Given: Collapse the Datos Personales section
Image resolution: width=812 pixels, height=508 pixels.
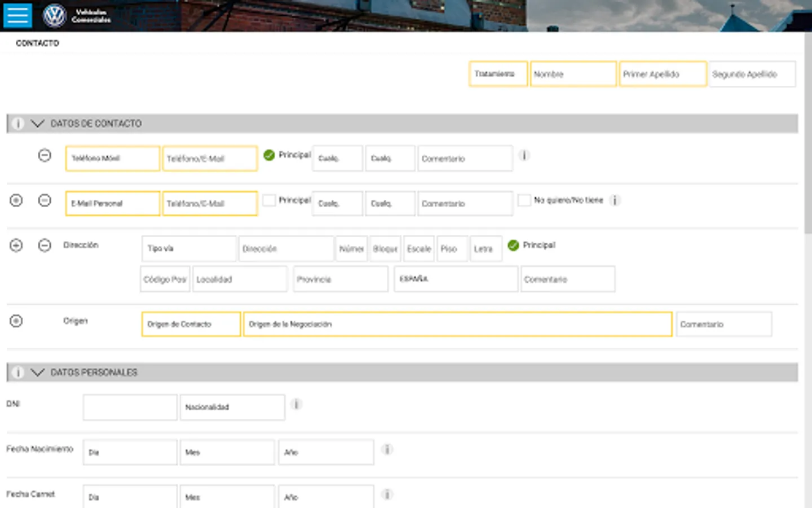Looking at the screenshot, I should click(x=37, y=373).
